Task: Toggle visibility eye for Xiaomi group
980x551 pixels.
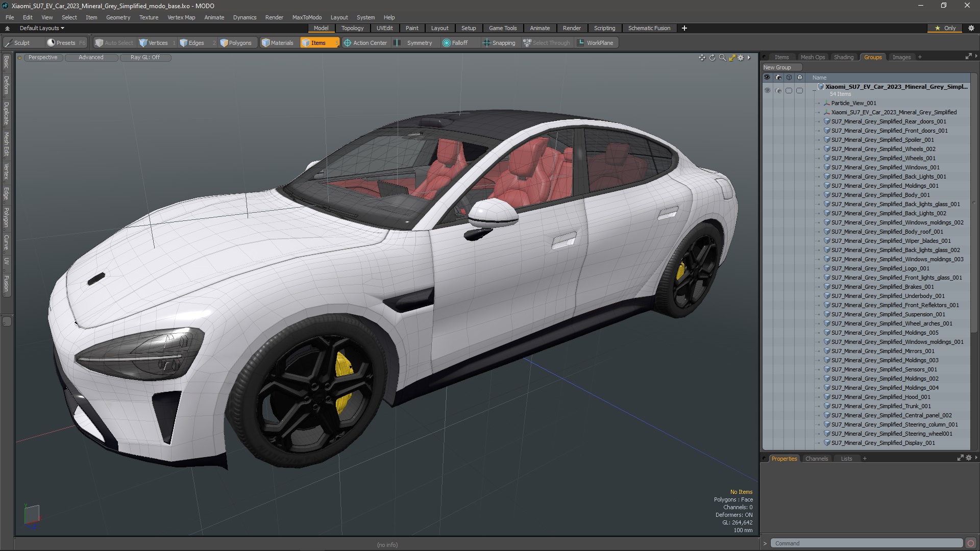Action: point(767,90)
